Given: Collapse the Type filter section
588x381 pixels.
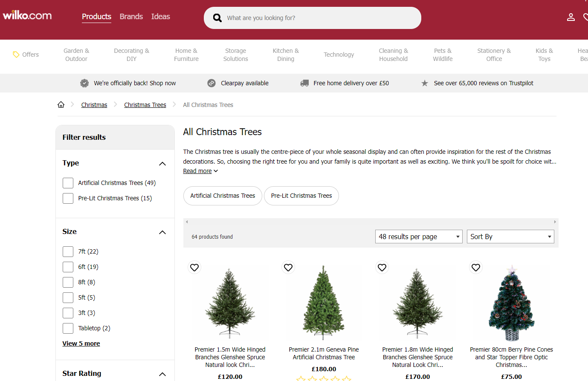Looking at the screenshot, I should point(162,164).
